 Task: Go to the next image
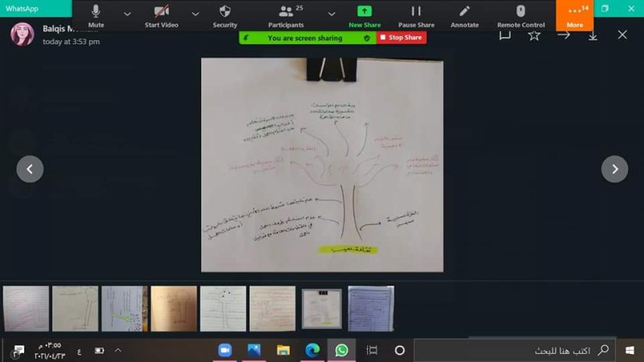[614, 169]
